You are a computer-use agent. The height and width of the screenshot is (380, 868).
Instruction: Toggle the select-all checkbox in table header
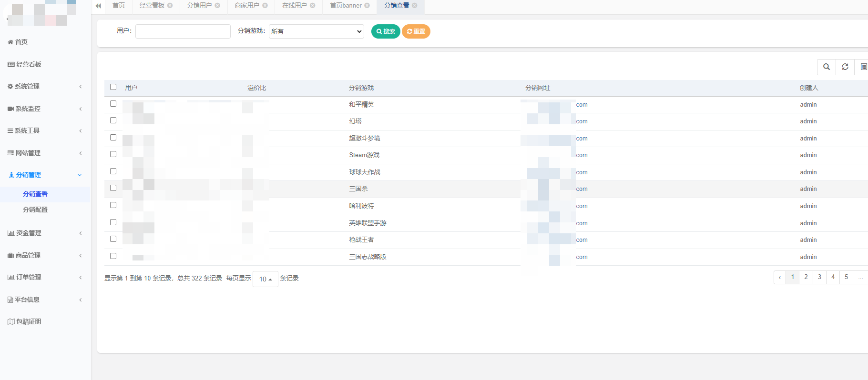[x=113, y=87]
